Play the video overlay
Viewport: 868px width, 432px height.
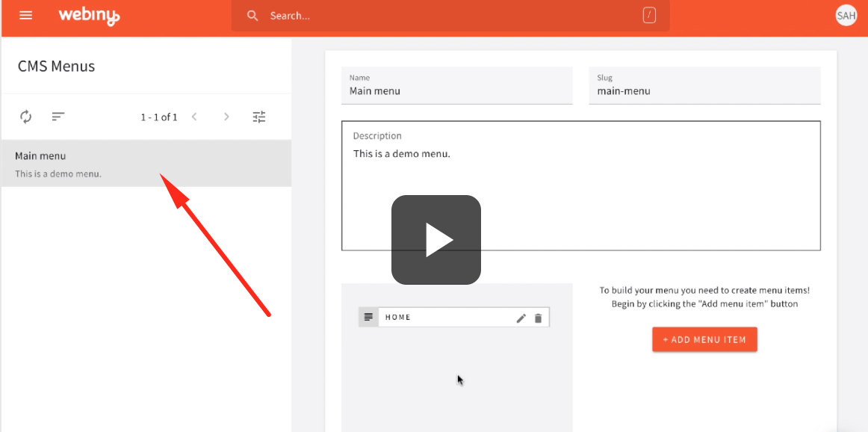pos(436,240)
